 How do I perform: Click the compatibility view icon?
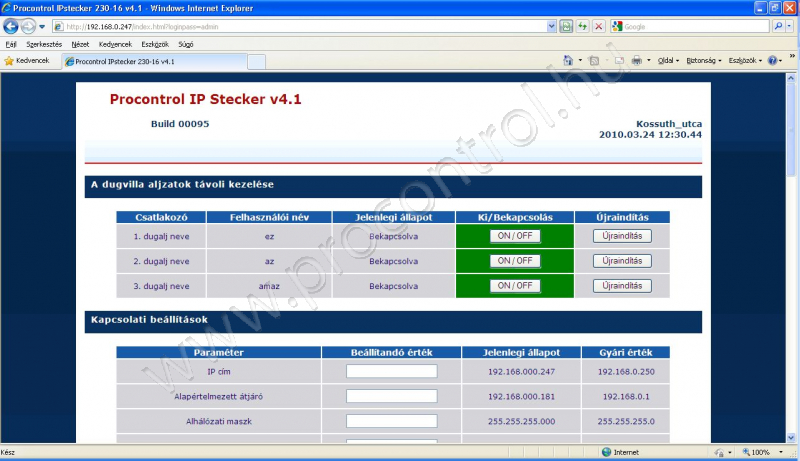tap(566, 27)
